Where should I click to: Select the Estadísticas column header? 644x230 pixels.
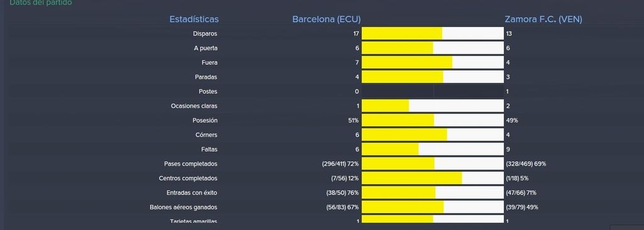click(x=194, y=20)
